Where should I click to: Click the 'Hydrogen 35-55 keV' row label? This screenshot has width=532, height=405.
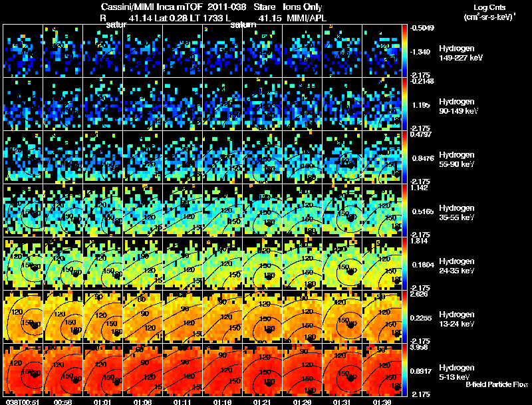coord(456,213)
